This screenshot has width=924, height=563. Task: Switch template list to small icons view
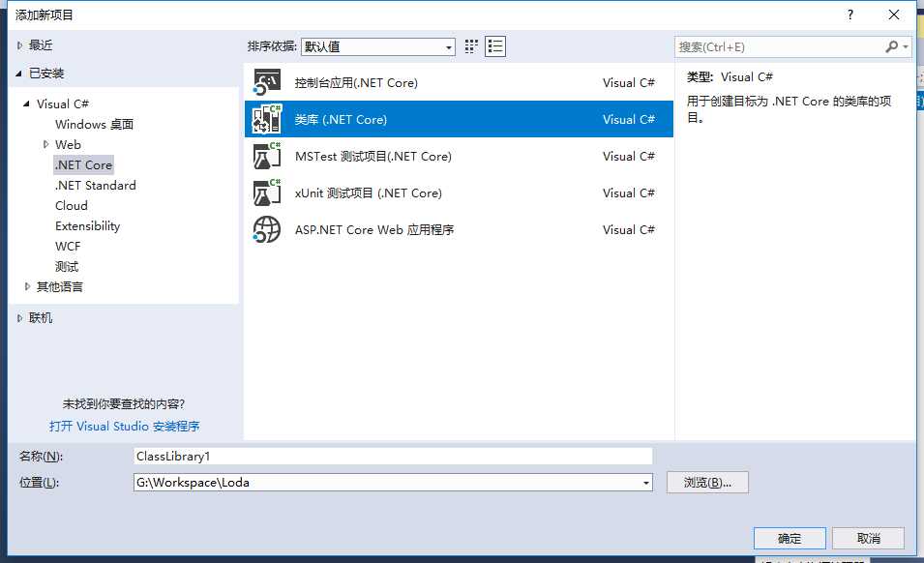pos(471,46)
